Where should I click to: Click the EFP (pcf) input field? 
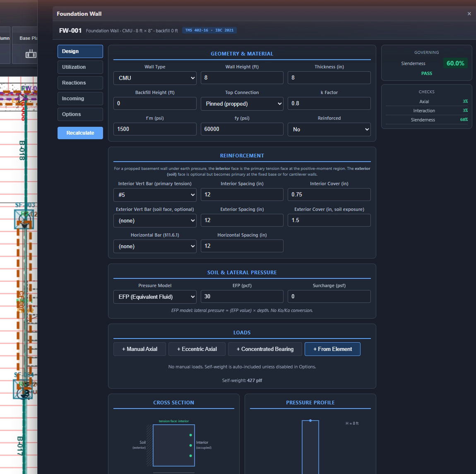pyautogui.click(x=242, y=297)
